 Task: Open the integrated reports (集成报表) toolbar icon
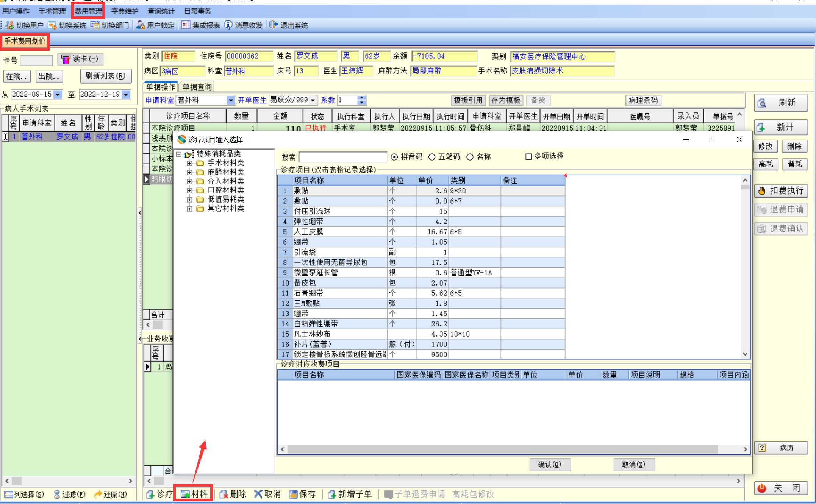[186, 25]
